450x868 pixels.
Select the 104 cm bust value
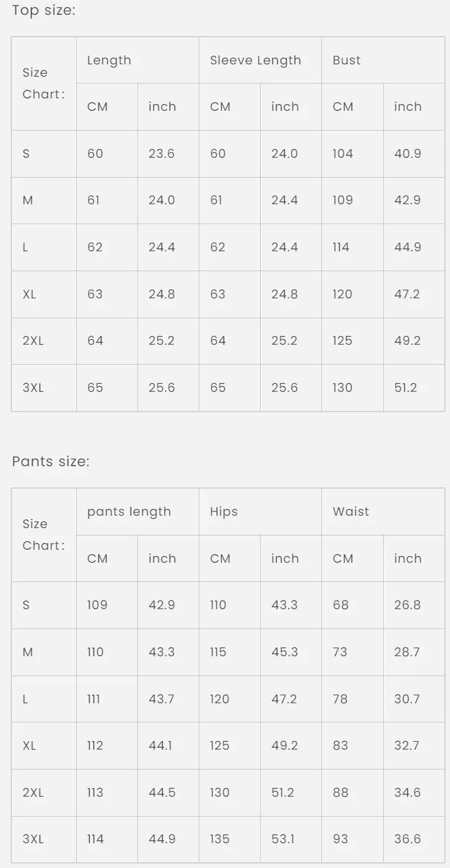(x=342, y=154)
